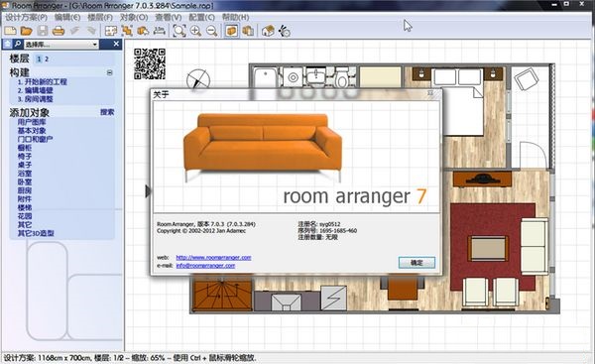Click the new project icon in toolbar
Viewport: 595px width, 364px height.
click(10, 31)
